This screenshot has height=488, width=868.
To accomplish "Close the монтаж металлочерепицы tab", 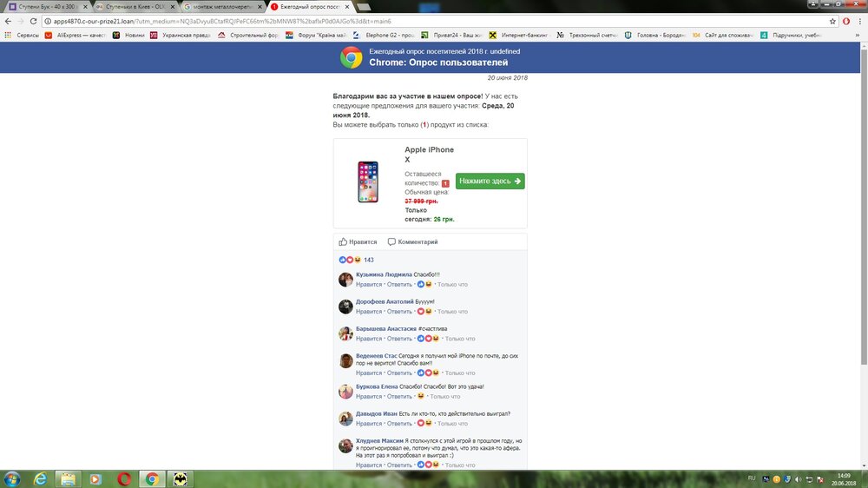I will coord(260,7).
